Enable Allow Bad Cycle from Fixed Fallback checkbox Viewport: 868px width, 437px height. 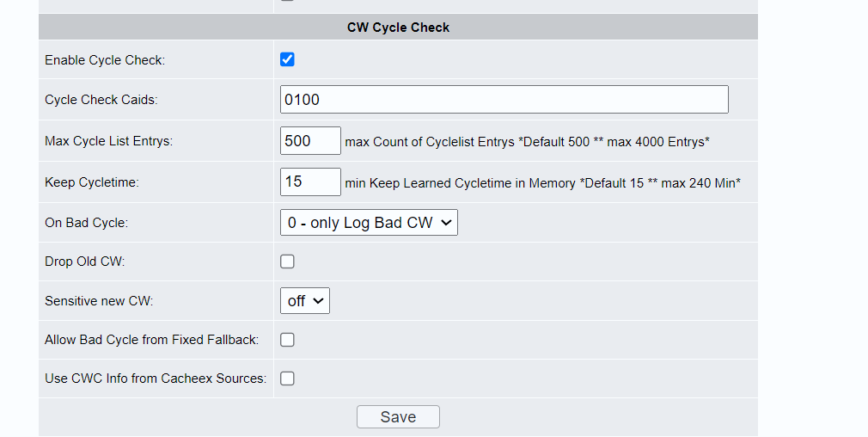[287, 340]
